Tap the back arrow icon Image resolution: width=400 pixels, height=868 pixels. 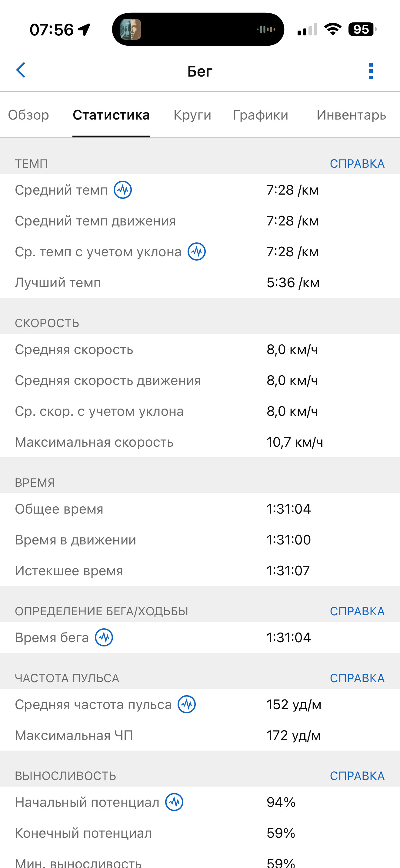pos(21,70)
